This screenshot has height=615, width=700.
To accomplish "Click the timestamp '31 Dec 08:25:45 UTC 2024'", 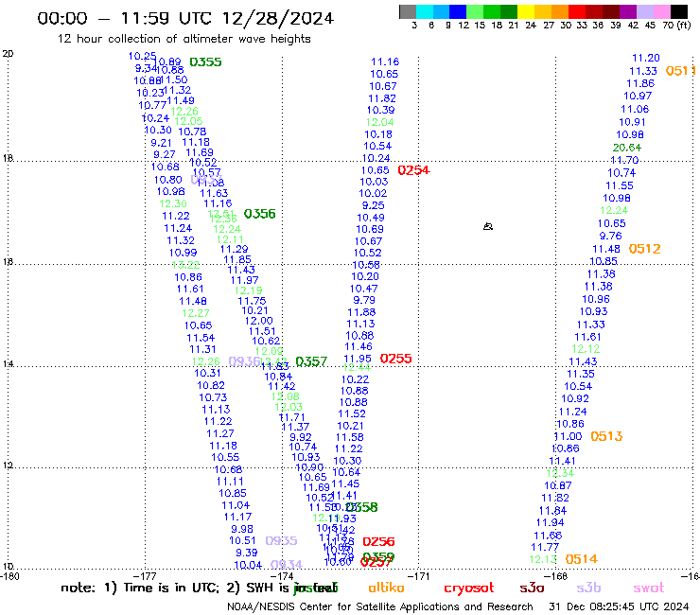I will [619, 607].
